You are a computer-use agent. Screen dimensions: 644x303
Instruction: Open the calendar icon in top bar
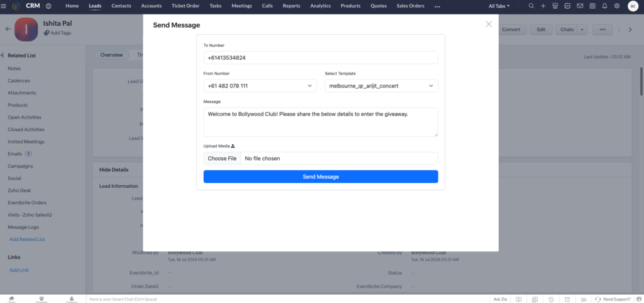pos(592,6)
